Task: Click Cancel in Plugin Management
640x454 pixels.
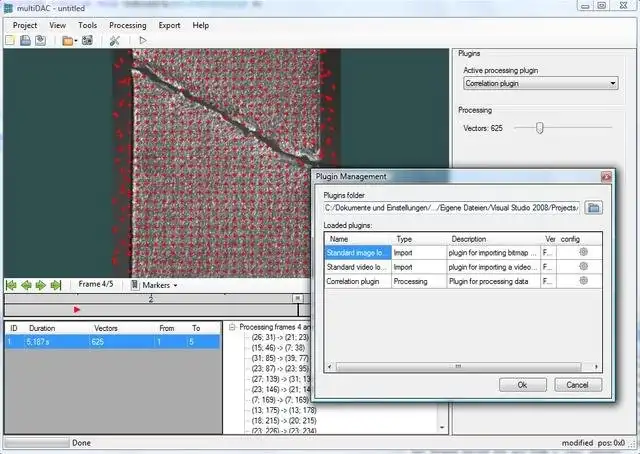Action: coord(578,385)
